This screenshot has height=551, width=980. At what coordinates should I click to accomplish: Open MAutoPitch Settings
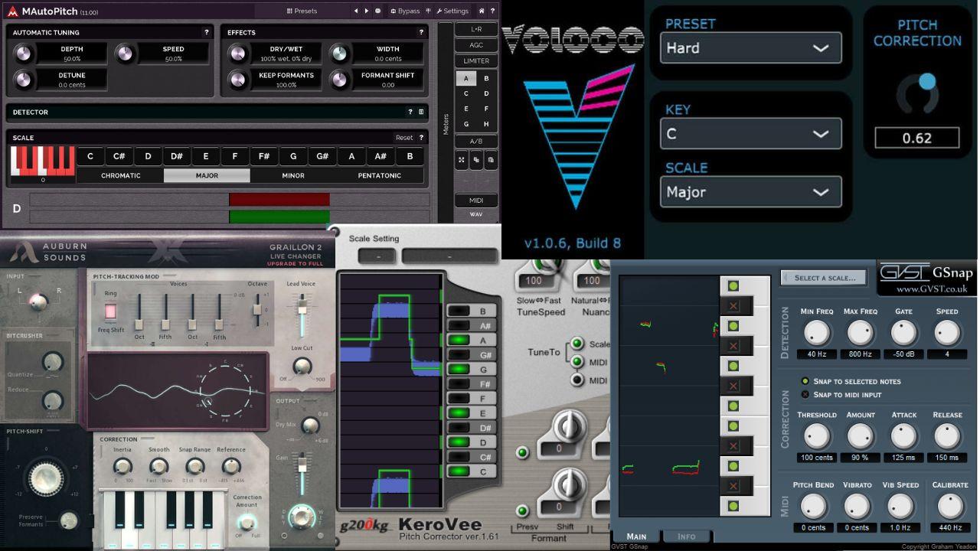point(452,11)
